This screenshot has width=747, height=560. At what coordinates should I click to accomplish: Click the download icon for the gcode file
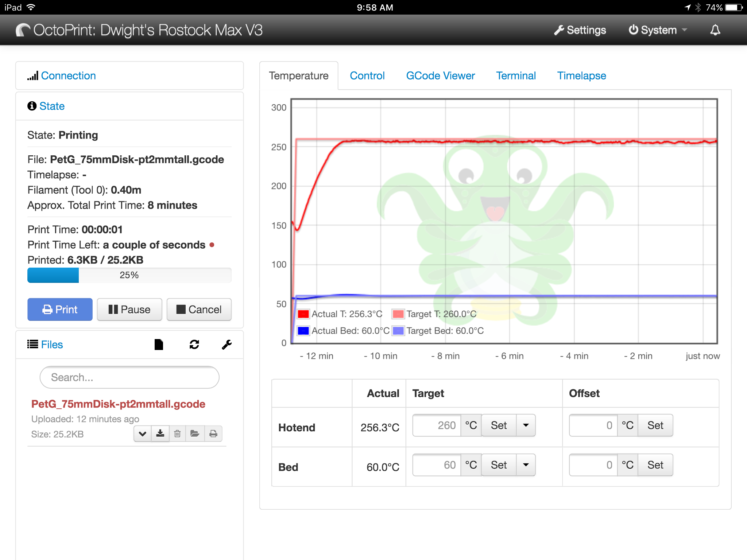pos(160,433)
